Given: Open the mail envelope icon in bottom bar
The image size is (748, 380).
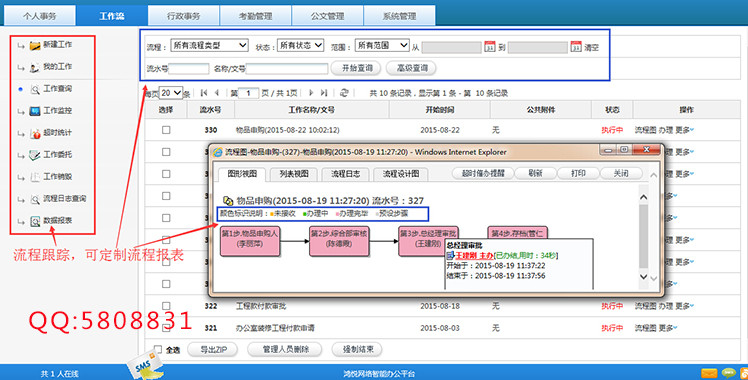Looking at the screenshot, I should (709, 373).
